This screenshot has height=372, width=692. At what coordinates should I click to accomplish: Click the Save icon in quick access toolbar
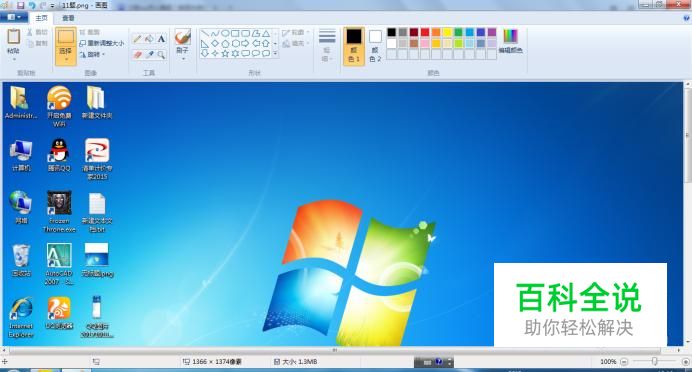pos(20,5)
